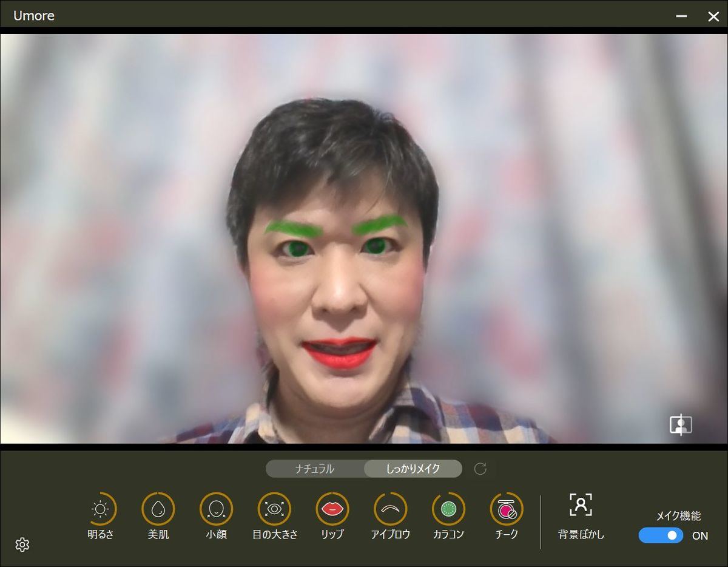Toggle the before/after compare icon on preview
This screenshot has width=728, height=567.
point(681,424)
